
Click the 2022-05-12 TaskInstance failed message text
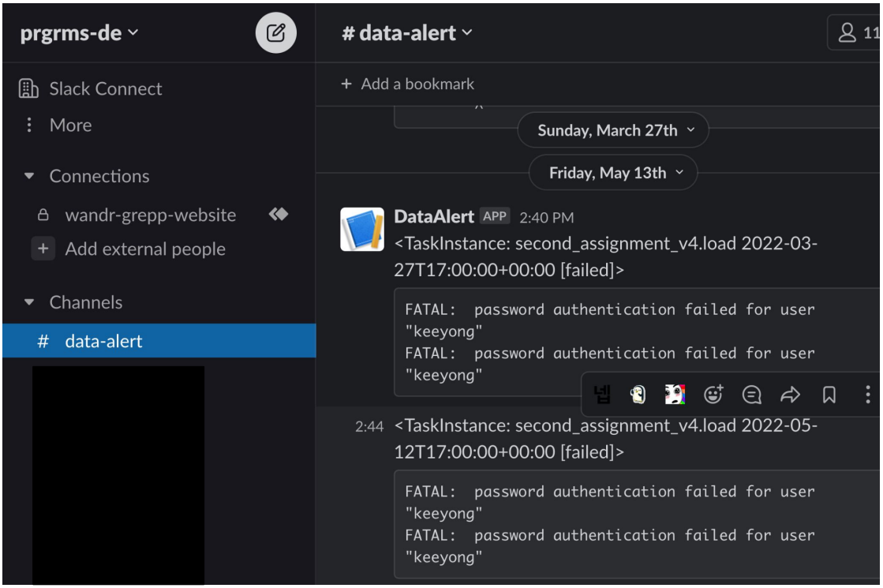tap(605, 439)
